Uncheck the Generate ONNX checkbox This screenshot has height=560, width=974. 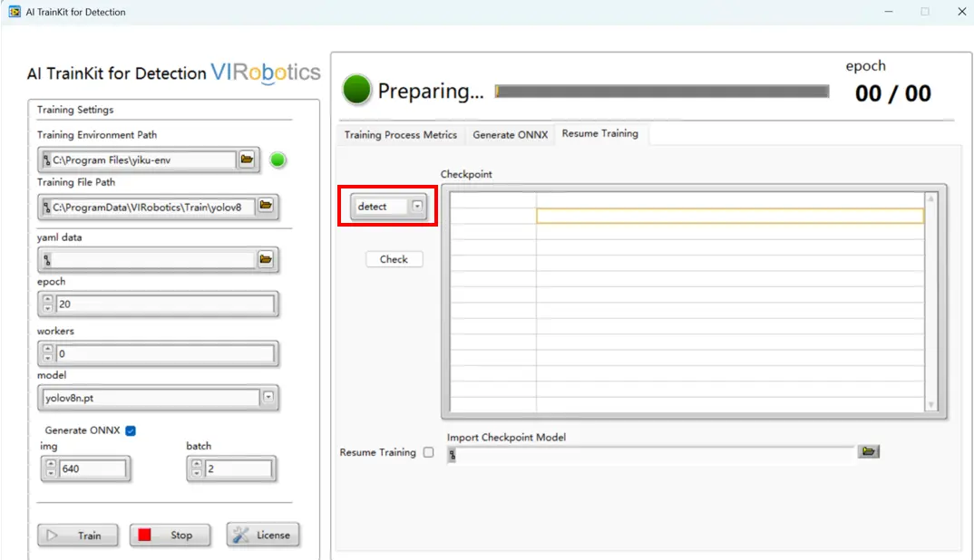(x=131, y=430)
